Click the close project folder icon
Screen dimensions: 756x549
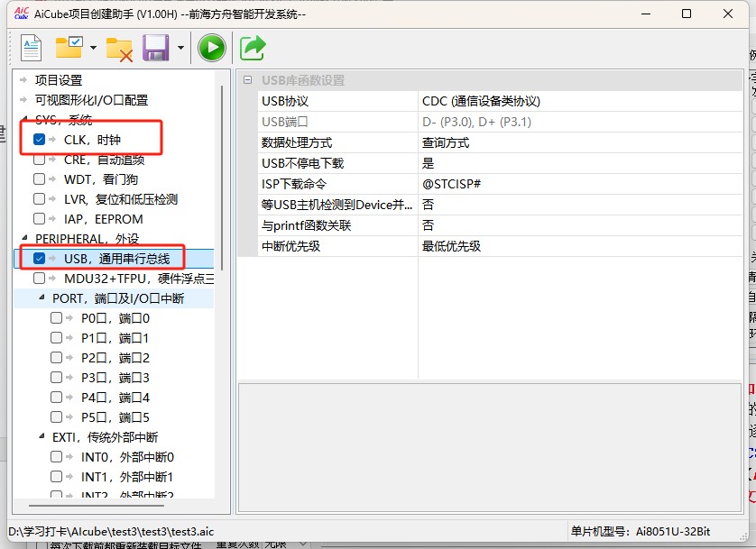click(x=119, y=49)
